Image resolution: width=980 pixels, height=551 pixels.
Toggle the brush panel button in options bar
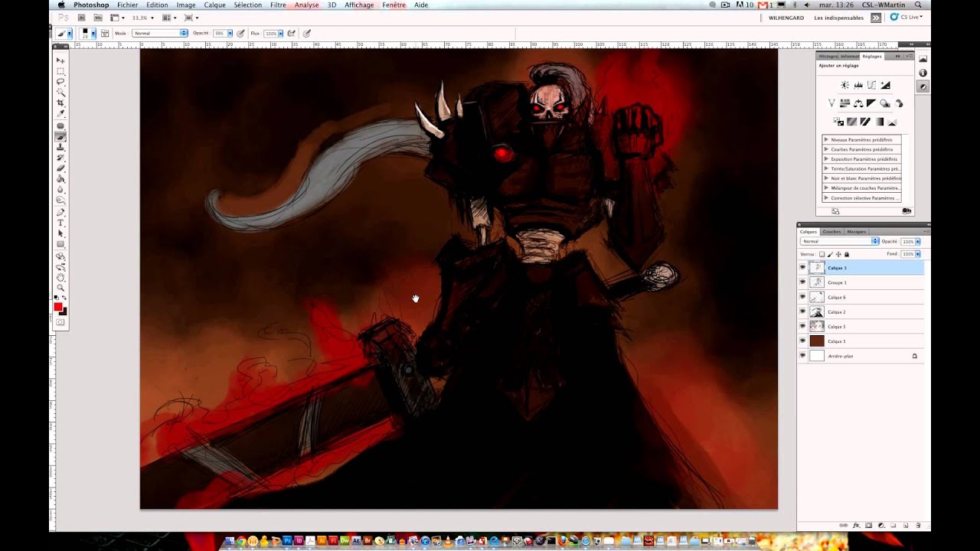pos(105,33)
